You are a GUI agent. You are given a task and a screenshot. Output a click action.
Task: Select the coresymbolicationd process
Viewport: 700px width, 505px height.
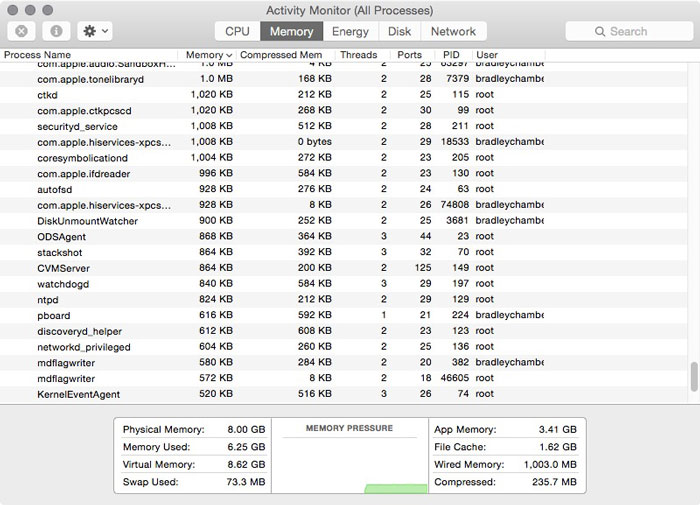coord(343,158)
